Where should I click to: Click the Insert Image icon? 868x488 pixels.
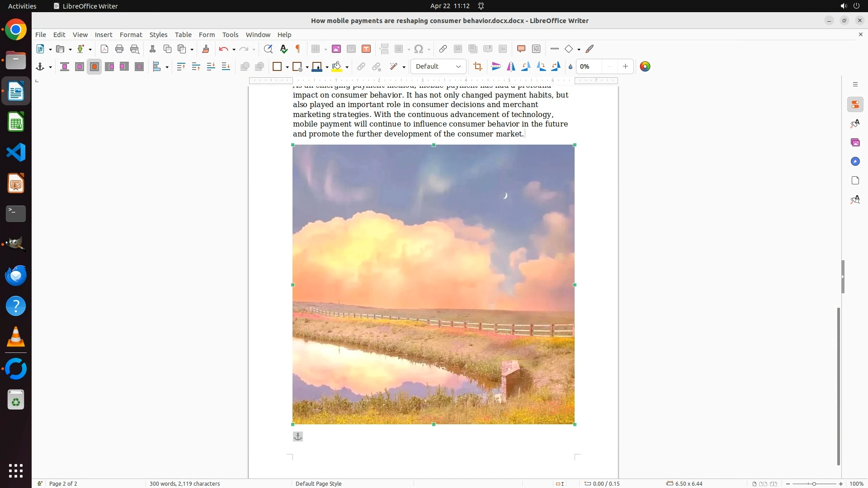pyautogui.click(x=336, y=49)
